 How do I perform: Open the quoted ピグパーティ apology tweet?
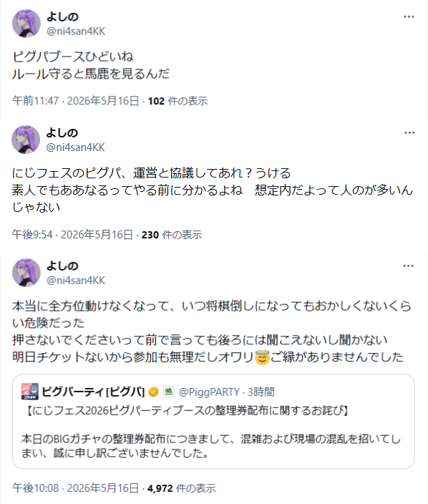pyautogui.click(x=214, y=421)
